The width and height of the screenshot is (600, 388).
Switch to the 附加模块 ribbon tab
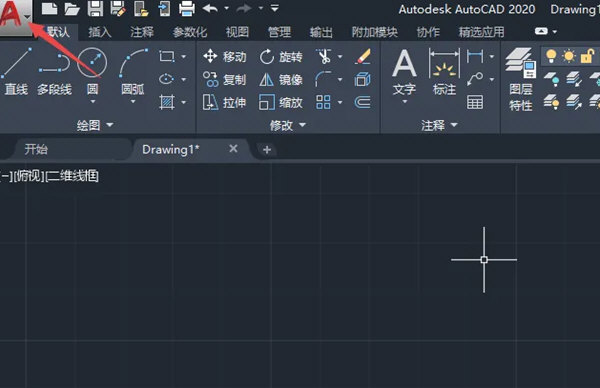tap(375, 32)
